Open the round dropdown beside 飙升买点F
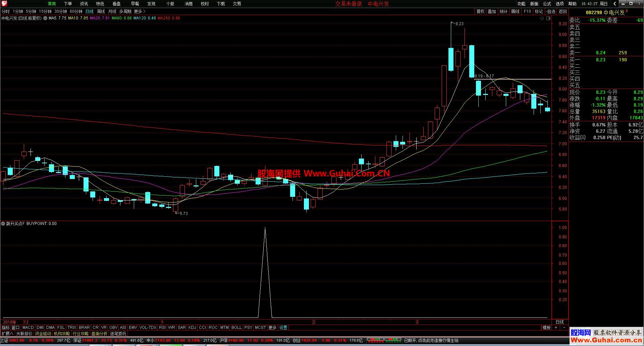This screenshot has height=346, width=644. coord(3,224)
